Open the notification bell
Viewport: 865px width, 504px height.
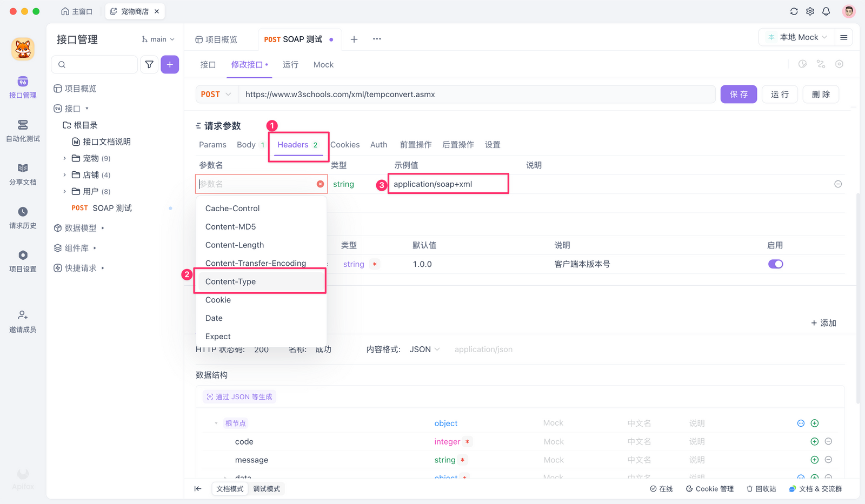826,11
